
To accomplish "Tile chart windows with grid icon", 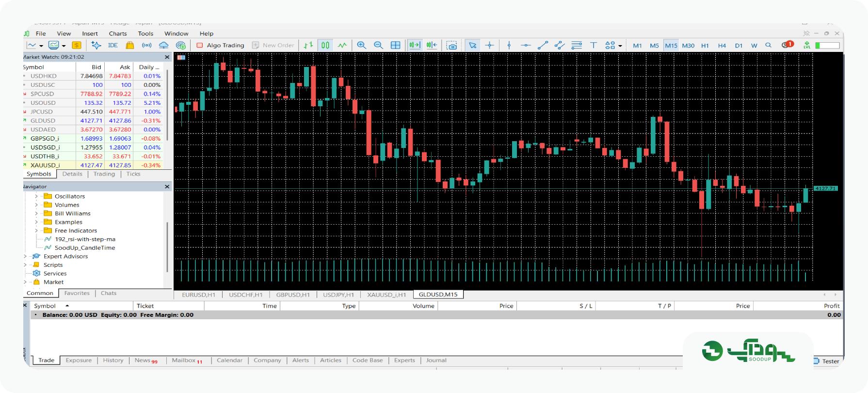I will click(x=396, y=45).
